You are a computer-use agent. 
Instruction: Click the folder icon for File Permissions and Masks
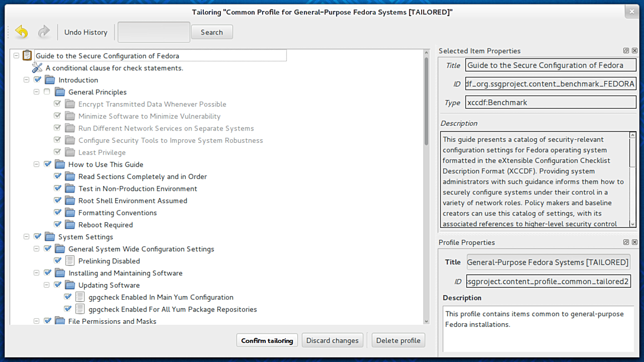(x=60, y=321)
